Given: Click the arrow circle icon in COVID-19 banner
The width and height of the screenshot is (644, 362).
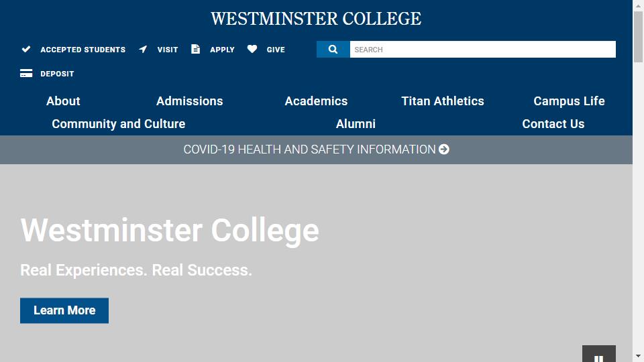Looking at the screenshot, I should click(444, 149).
